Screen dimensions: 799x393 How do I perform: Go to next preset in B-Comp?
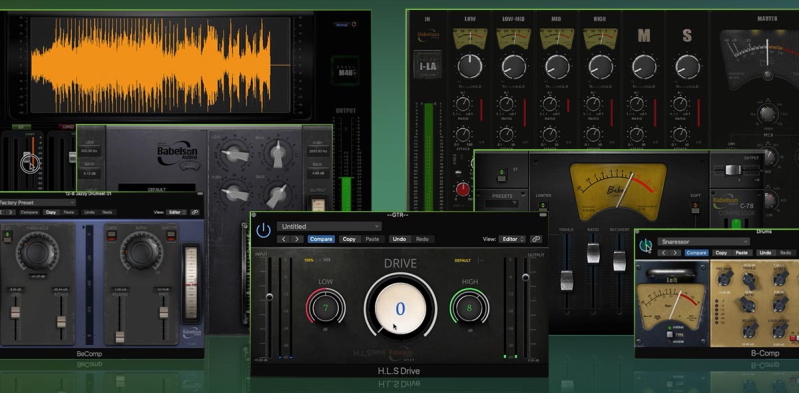[x=675, y=253]
